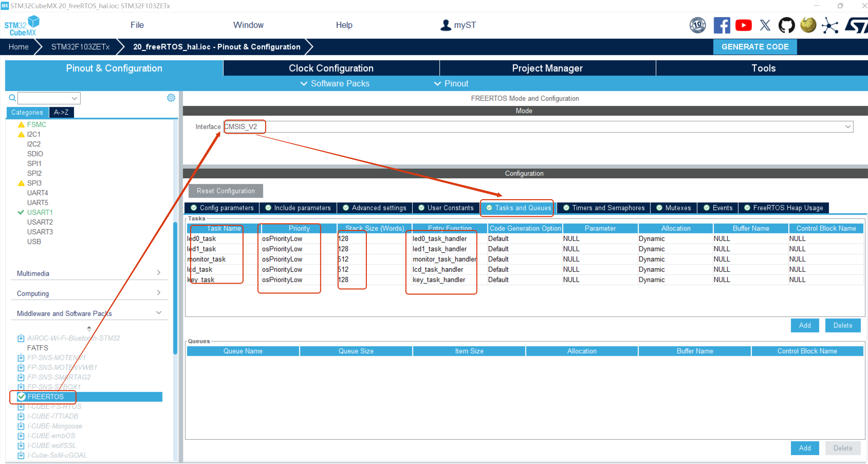Click the GENERATE CODE button
The height and width of the screenshot is (464, 868).
[755, 47]
